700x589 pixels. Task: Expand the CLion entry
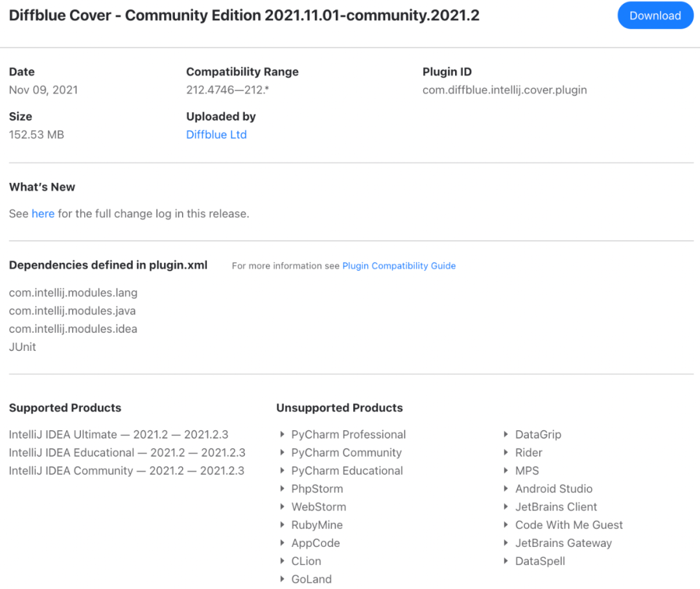pyautogui.click(x=301, y=561)
